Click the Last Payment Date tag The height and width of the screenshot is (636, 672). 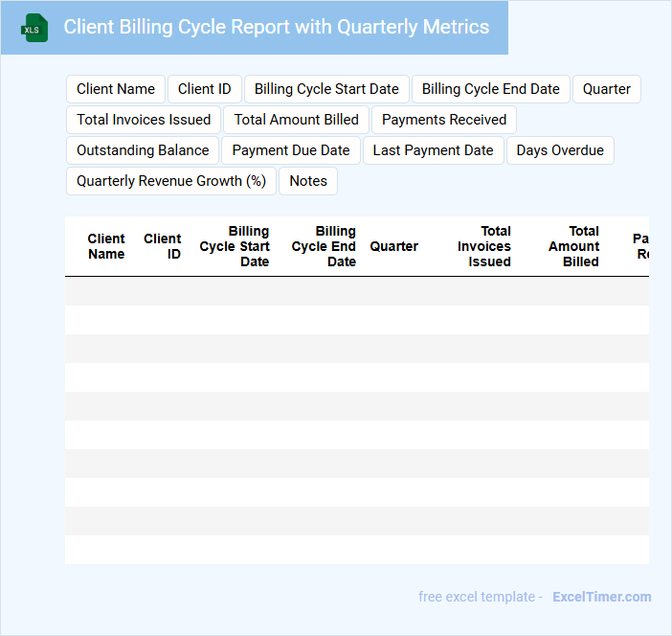(x=433, y=150)
